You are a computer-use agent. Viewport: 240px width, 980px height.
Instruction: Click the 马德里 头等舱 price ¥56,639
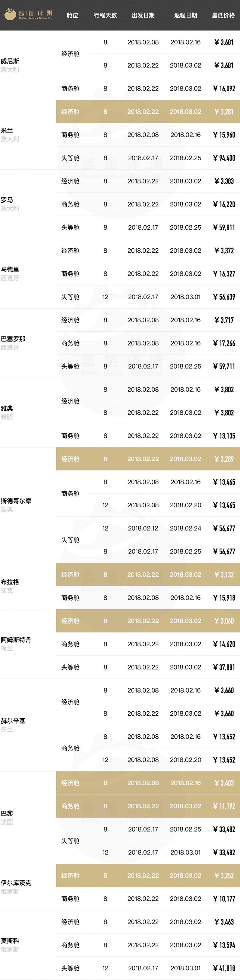224,297
